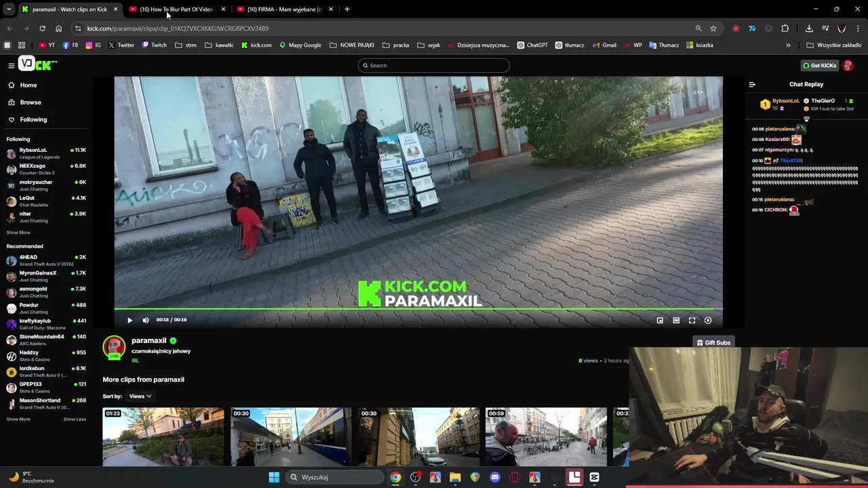The width and height of the screenshot is (868, 488).
Task: Open Chrome from the taskbar
Action: (x=395, y=477)
